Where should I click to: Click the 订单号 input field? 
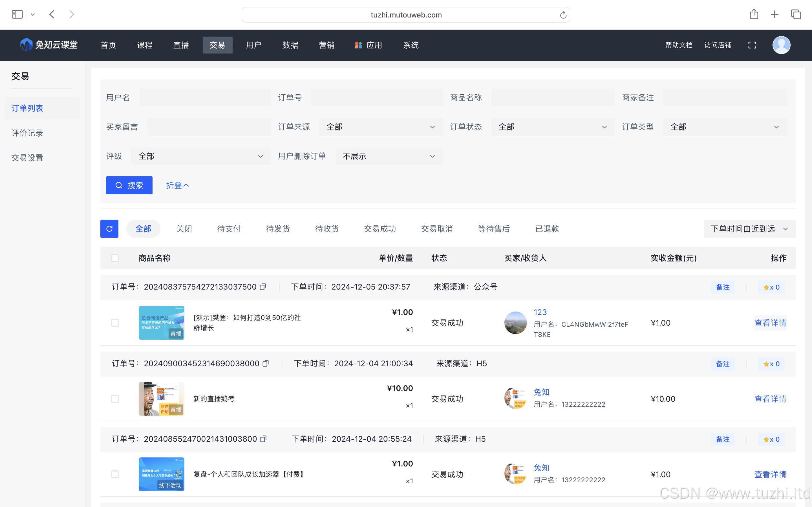(x=377, y=97)
